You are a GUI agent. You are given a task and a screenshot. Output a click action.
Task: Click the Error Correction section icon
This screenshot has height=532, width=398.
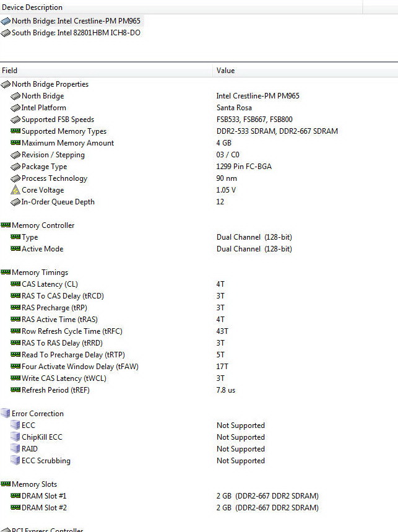(x=6, y=414)
